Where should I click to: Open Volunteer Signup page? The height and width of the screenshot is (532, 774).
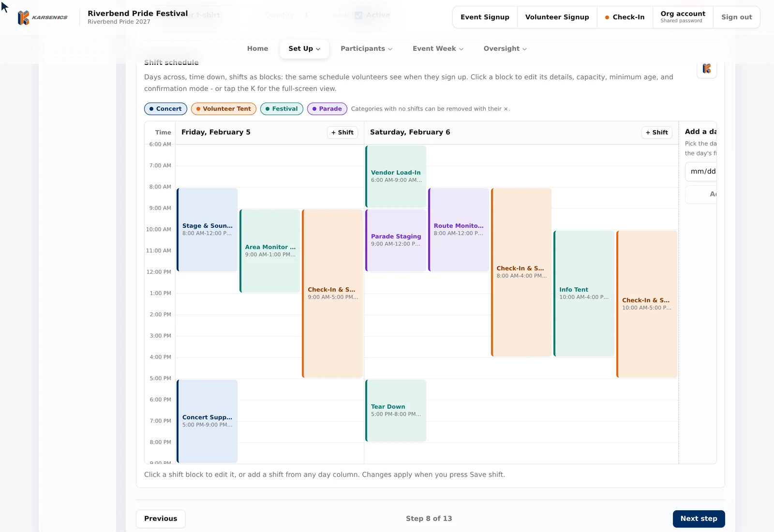(557, 17)
